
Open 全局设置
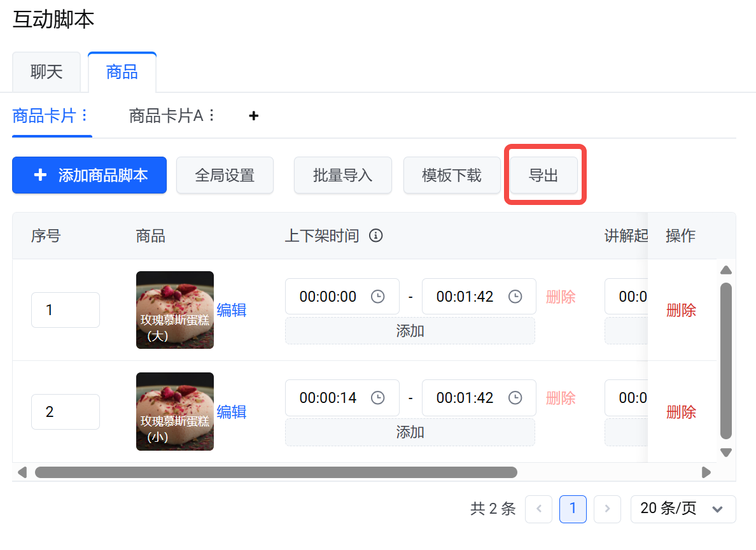point(225,175)
